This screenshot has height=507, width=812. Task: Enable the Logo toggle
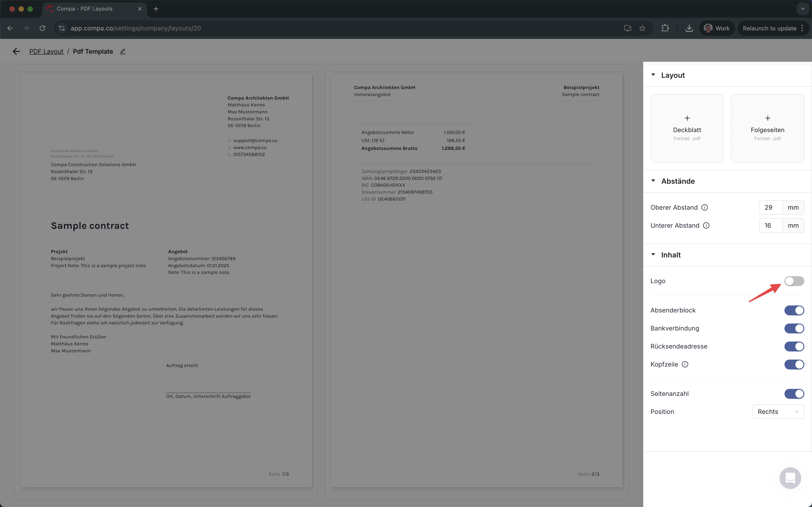point(794,281)
